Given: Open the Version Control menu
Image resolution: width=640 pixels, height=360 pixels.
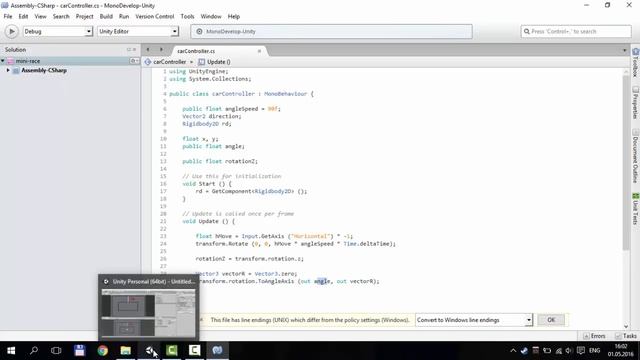Looking at the screenshot, I should [x=155, y=16].
